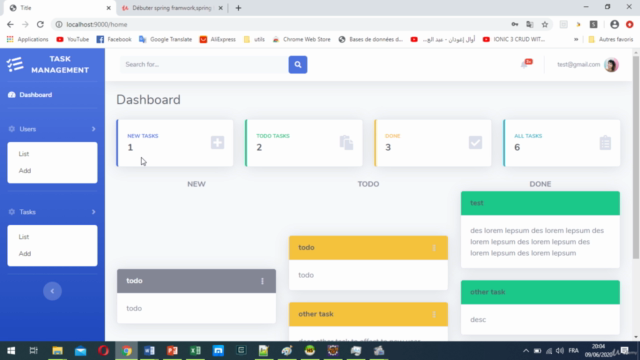Click the Task Management logo icon
This screenshot has width=640, height=360.
click(15, 64)
